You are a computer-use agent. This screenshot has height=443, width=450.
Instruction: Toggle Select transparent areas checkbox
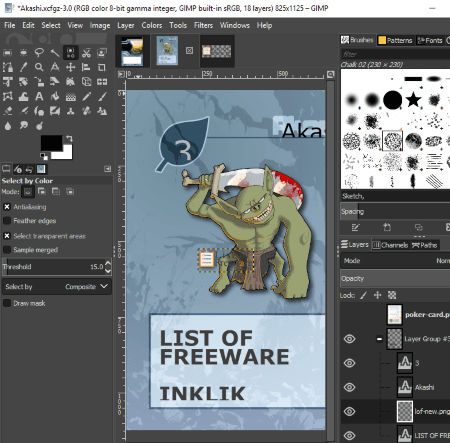pyautogui.click(x=7, y=236)
